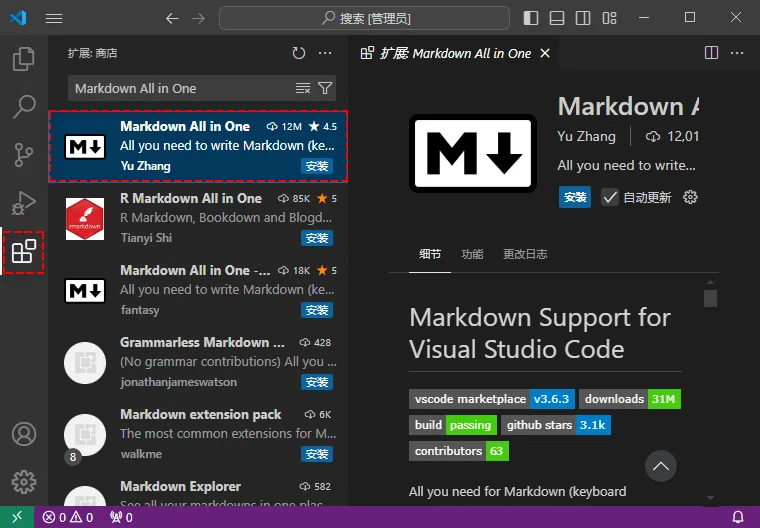The width and height of the screenshot is (760, 528).
Task: Click the downloads 31M badge
Action: (630, 399)
